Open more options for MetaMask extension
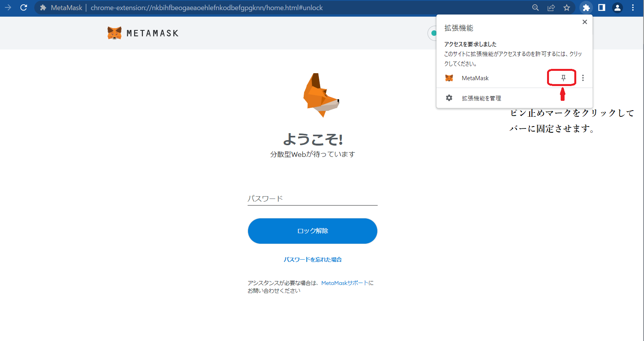 point(583,78)
